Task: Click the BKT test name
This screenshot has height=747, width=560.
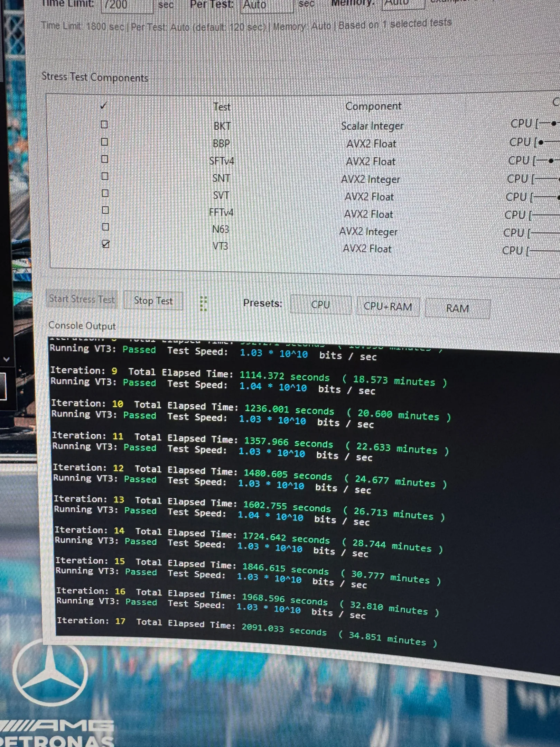Action: pyautogui.click(x=222, y=126)
